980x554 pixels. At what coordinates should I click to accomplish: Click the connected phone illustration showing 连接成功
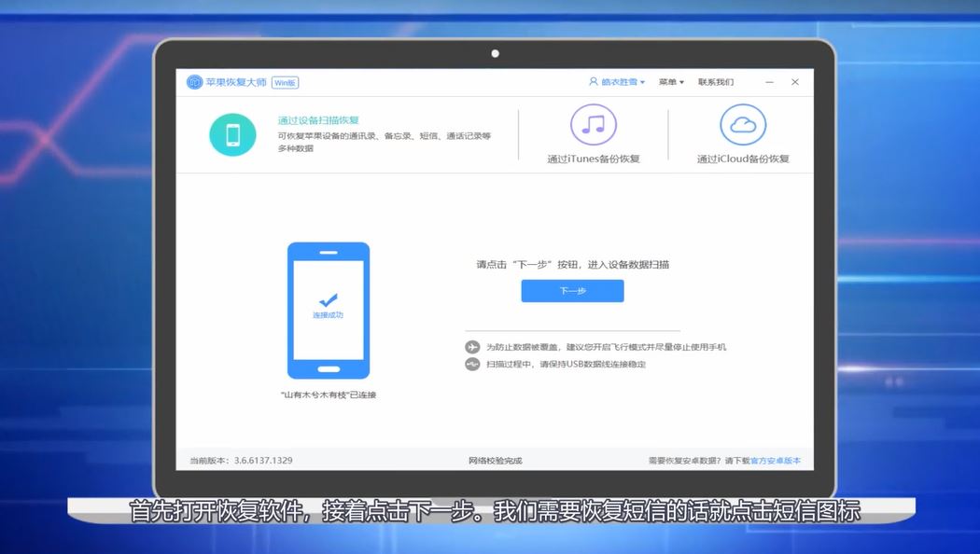pos(329,310)
